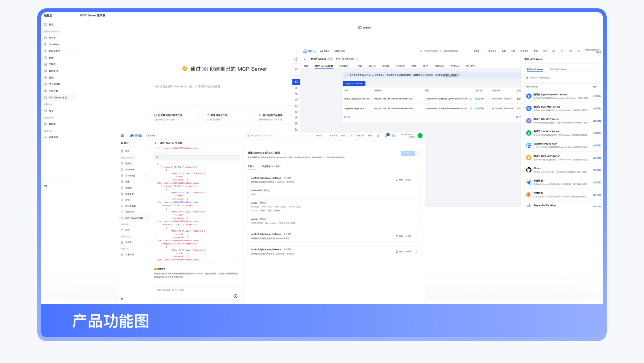Copy the IPv4 address 43.138.138.12
This screenshot has width=644, height=363.
(357, 59)
